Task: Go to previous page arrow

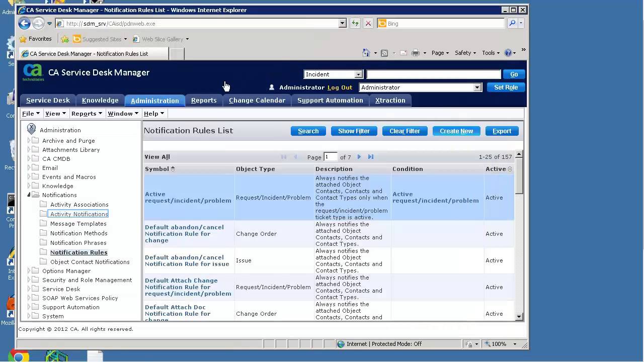Action: [x=296, y=157]
